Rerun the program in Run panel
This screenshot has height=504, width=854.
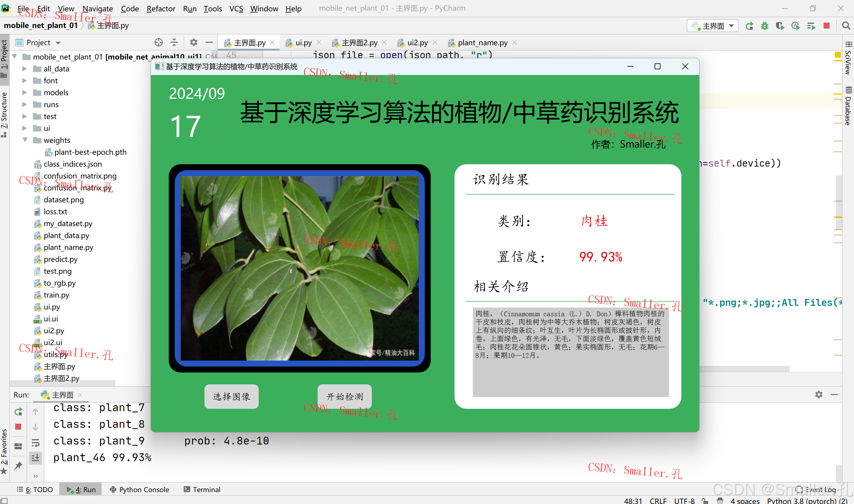(18, 412)
